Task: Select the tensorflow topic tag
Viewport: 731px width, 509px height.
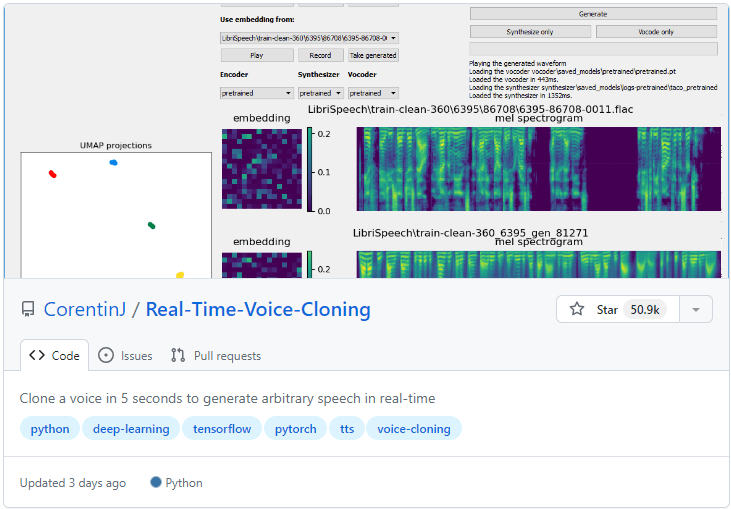Action: click(x=222, y=428)
